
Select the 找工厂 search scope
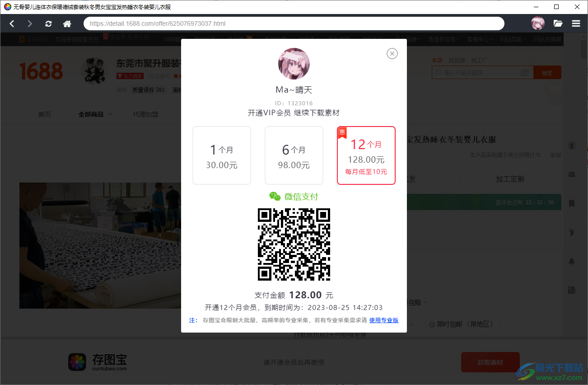click(479, 60)
